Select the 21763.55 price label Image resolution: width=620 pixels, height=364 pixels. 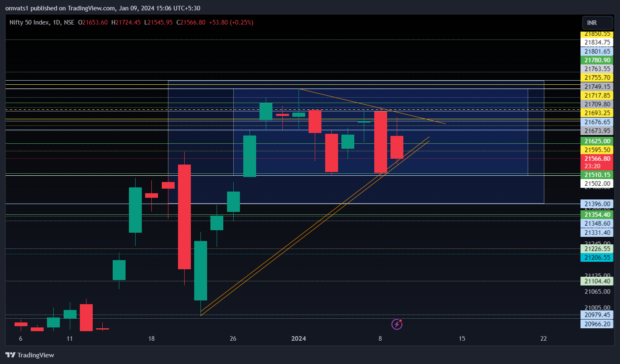(x=597, y=69)
